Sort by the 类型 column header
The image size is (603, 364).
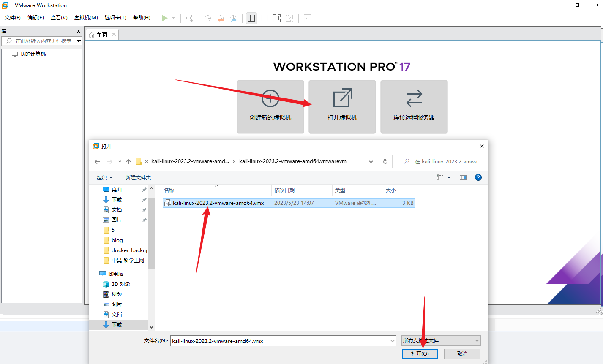pos(357,190)
